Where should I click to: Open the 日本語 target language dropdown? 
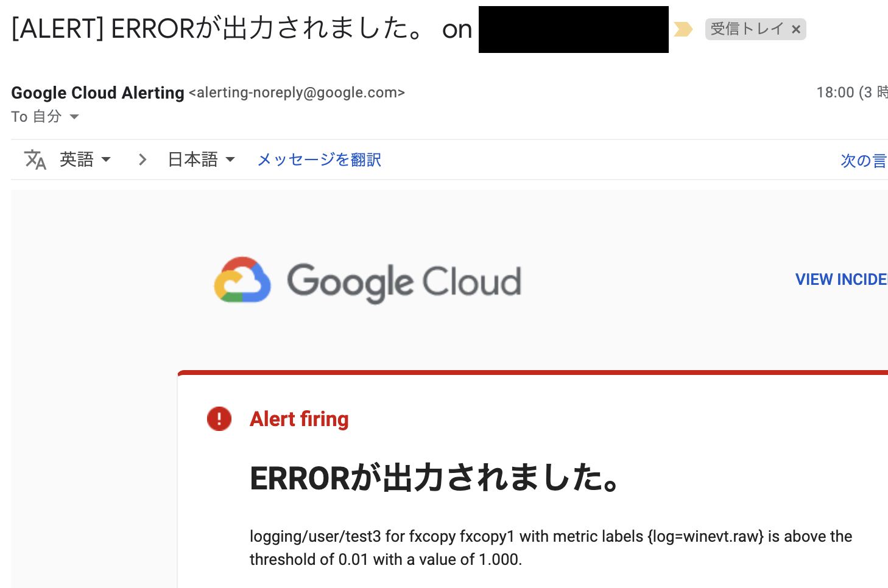(200, 159)
